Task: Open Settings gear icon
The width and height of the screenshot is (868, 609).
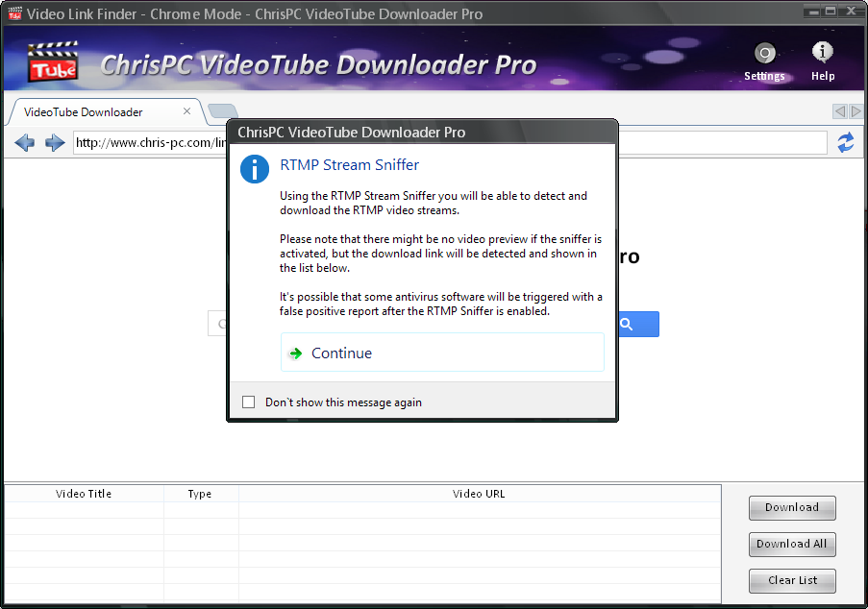Action: pyautogui.click(x=764, y=54)
